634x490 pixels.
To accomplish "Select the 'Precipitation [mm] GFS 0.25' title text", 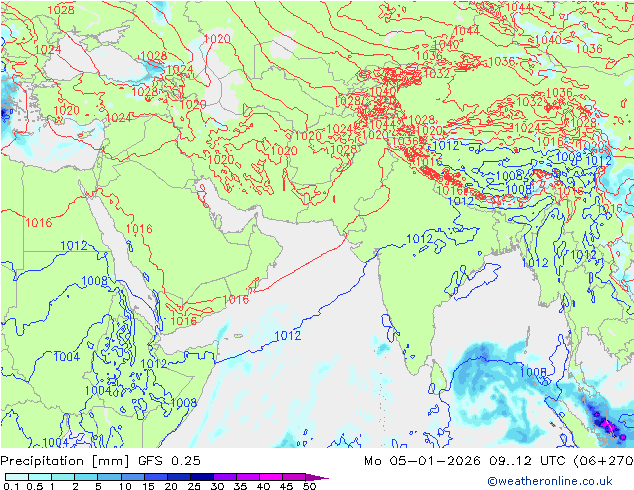I will click(100, 461).
